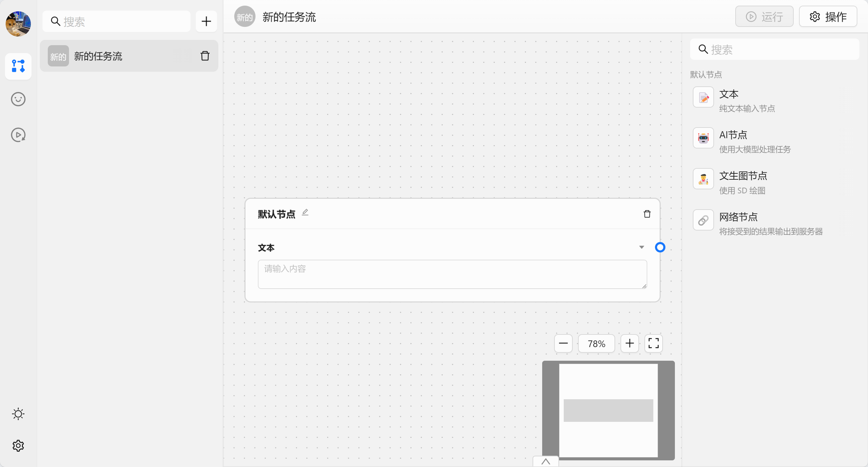Collapse the minimap with up chevron
Viewport: 868px width, 467px height.
[x=545, y=461]
